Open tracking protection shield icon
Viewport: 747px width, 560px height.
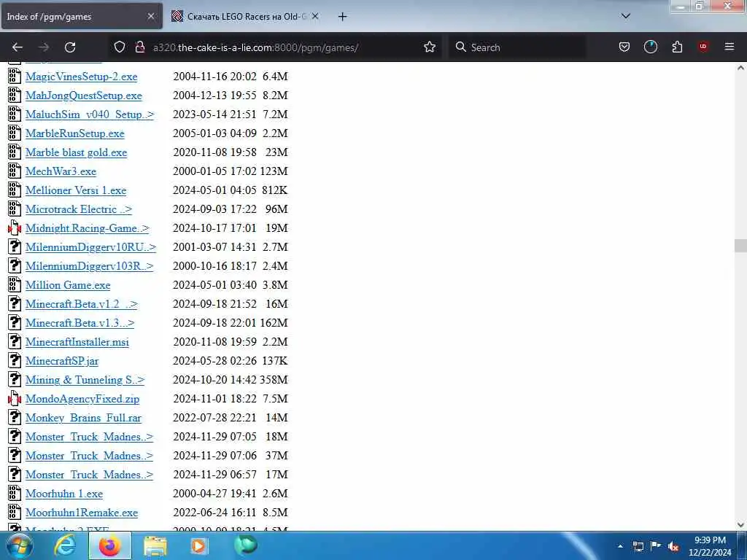pos(120,47)
